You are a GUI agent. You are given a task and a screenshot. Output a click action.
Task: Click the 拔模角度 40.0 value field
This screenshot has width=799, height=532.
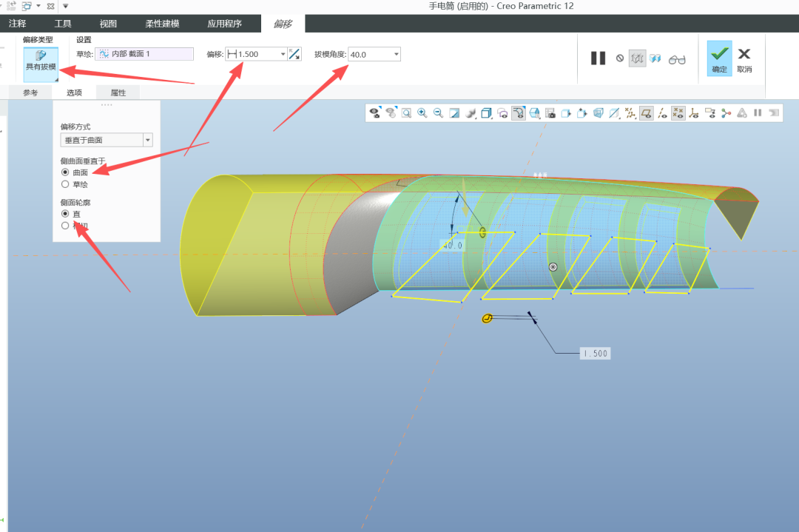374,54
